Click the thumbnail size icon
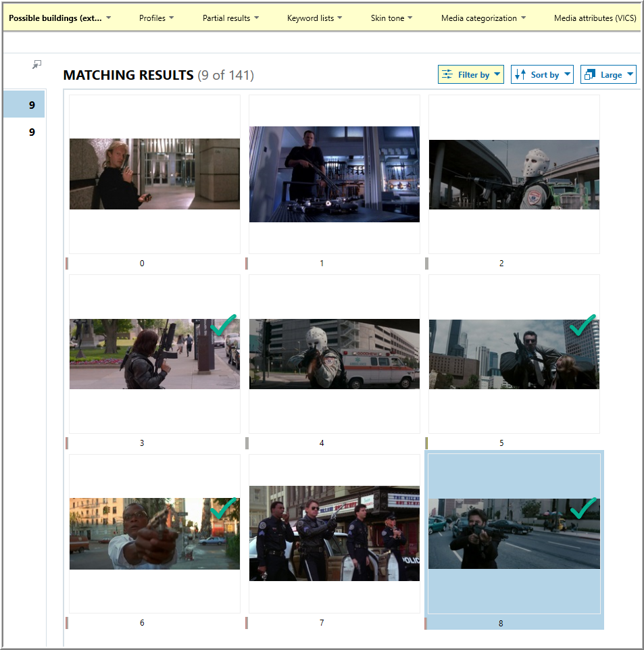This screenshot has height=650, width=644. click(589, 75)
